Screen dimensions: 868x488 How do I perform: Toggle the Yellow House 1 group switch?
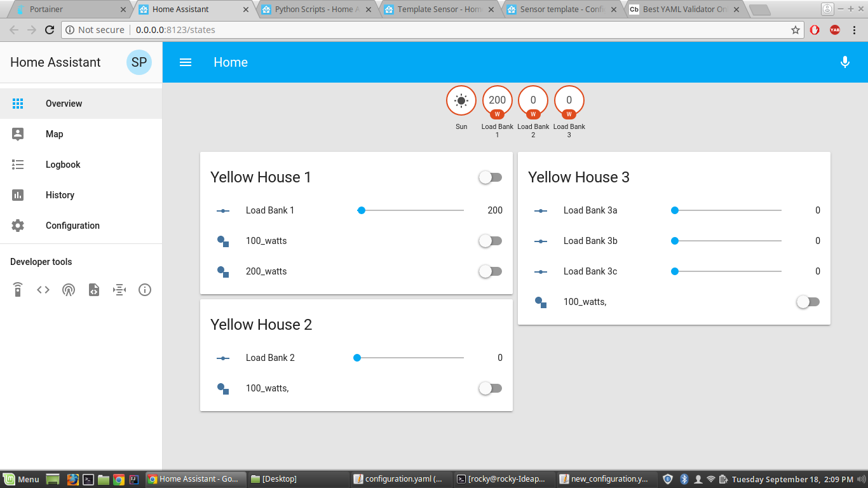pos(490,177)
